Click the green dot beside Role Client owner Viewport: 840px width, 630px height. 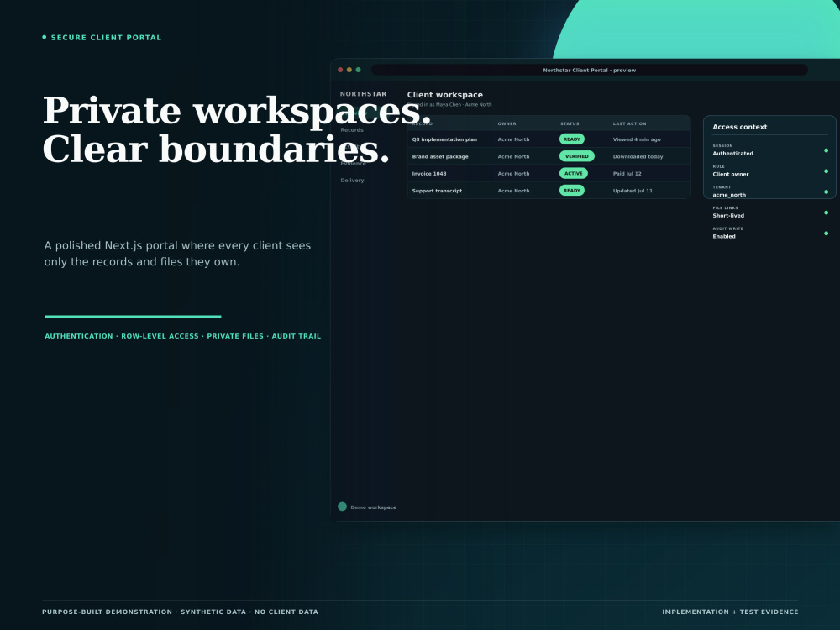826,171
